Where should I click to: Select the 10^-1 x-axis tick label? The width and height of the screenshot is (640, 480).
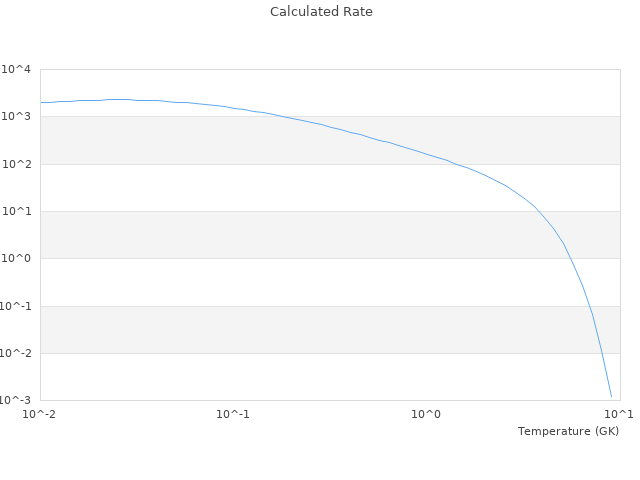233,414
